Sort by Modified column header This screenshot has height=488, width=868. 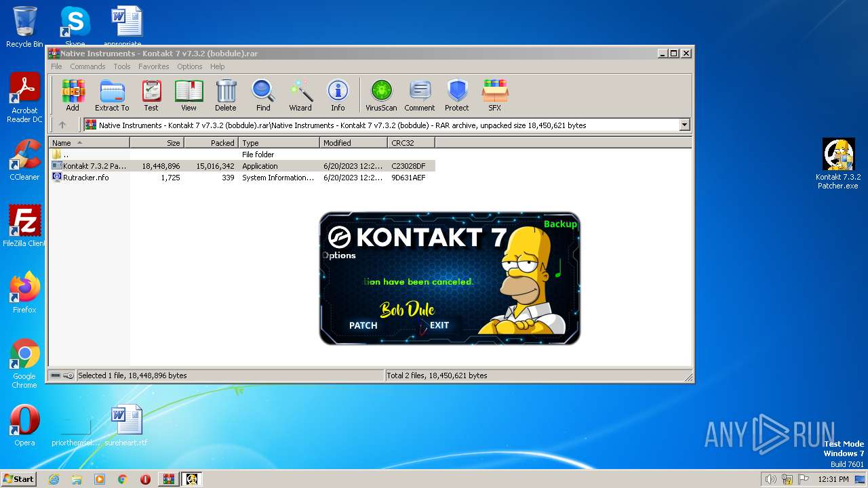click(x=353, y=143)
